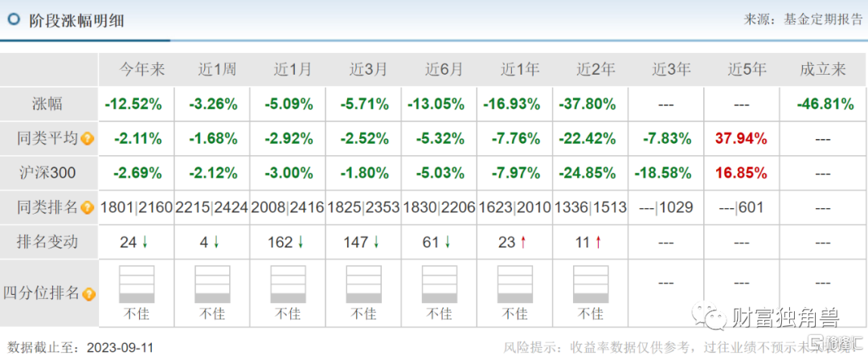Click the circle icon before 阶段涨幅明细
This screenshot has height=356, width=868.
14,19
